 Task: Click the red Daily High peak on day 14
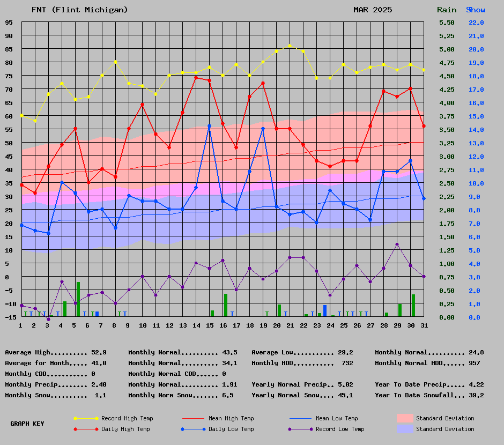[196, 78]
